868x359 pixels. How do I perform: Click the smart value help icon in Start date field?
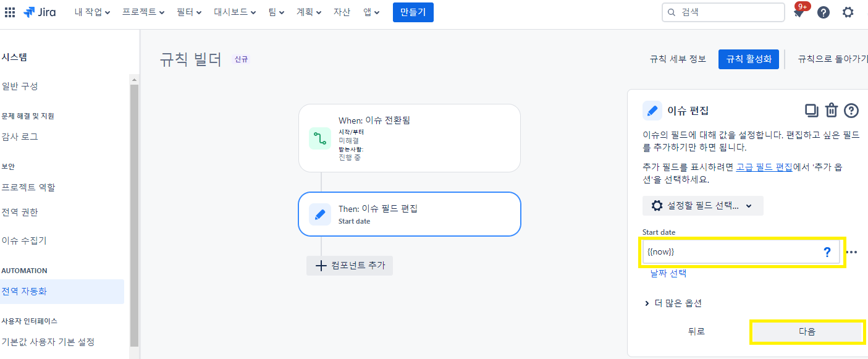click(x=827, y=252)
